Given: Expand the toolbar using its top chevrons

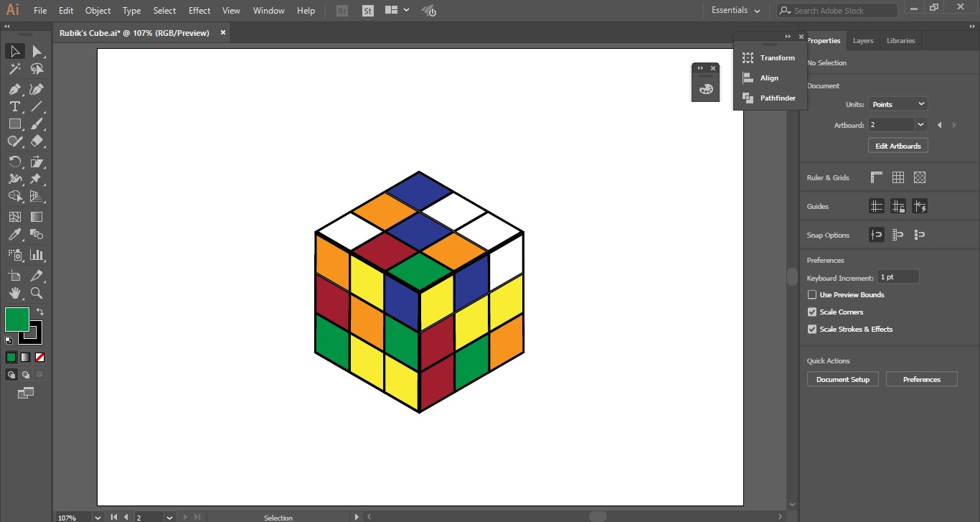Looking at the screenshot, I should [x=8, y=27].
